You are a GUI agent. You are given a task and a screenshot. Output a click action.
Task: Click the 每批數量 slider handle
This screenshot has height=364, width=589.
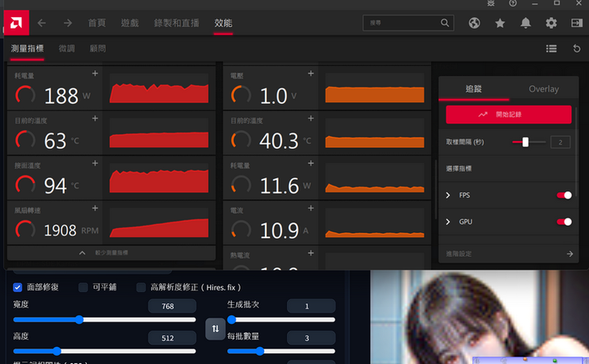[259, 351]
